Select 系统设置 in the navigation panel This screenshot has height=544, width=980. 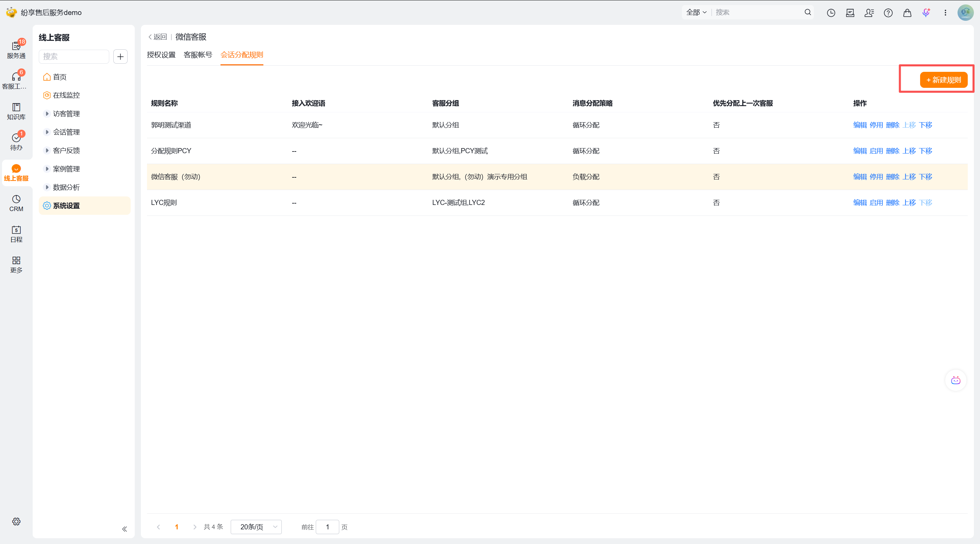[x=84, y=206]
